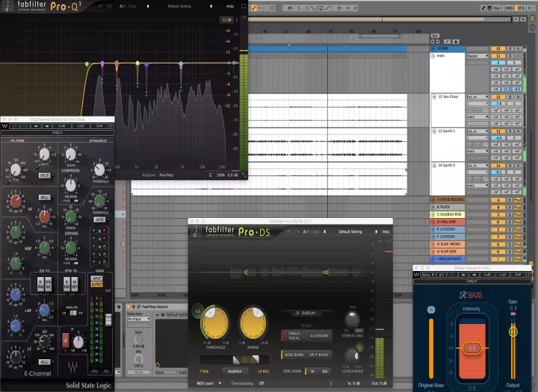538x392 pixels.
Task: Select Ext side chain in Pro-DS
Action: tap(325, 371)
